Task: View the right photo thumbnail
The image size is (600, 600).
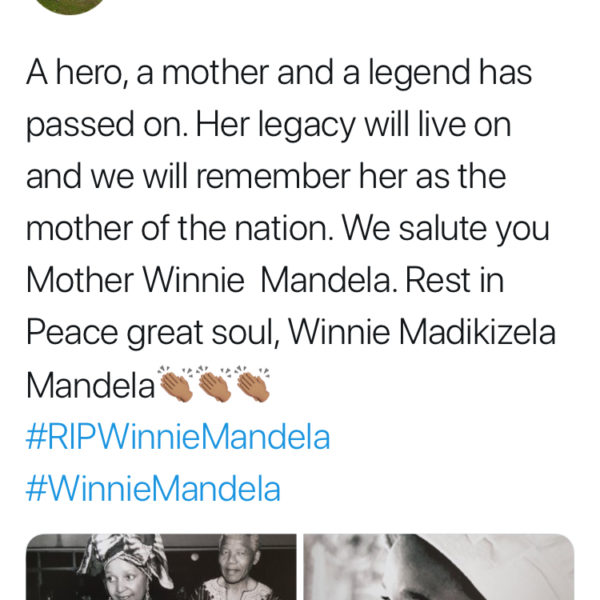Action: [439, 567]
